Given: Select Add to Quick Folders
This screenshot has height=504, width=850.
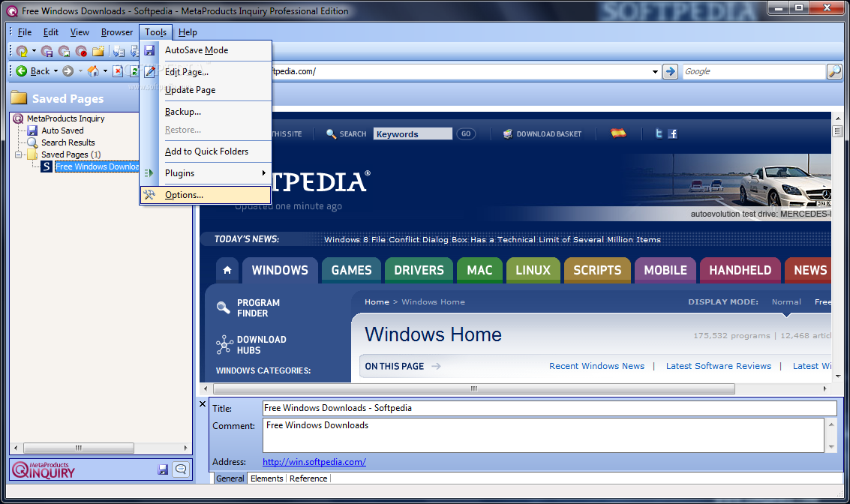Looking at the screenshot, I should [x=206, y=151].
